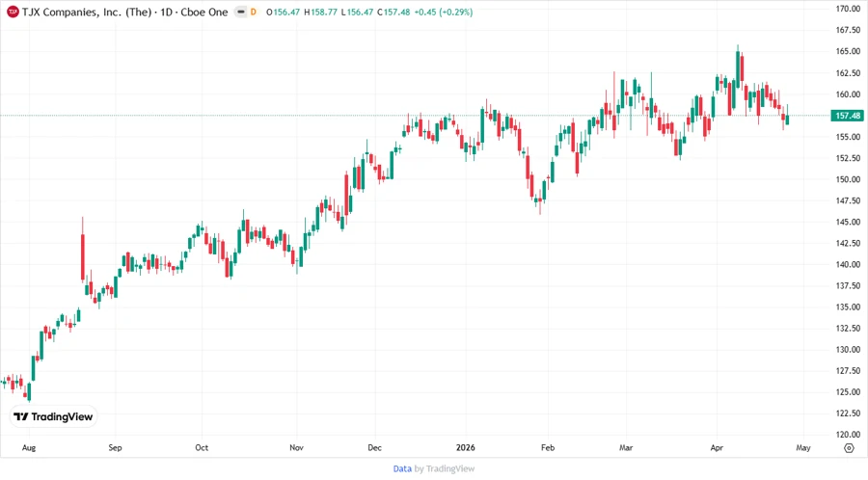This screenshot has height=480, width=868.
Task: Click the 152.50 price scale label
Action: 848,158
